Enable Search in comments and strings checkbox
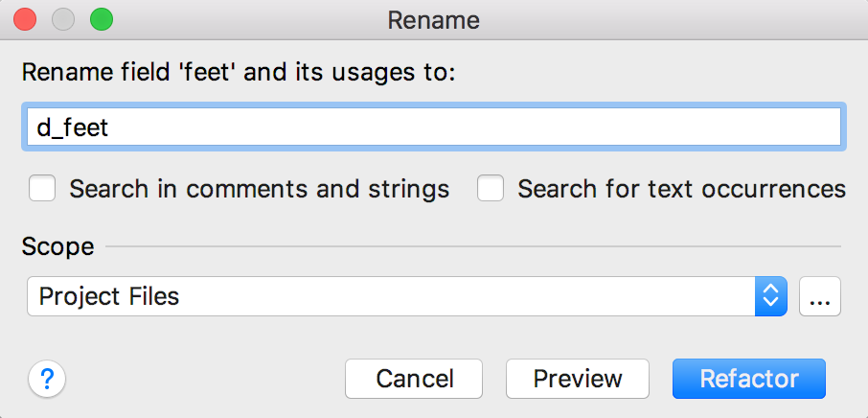Image resolution: width=868 pixels, height=418 pixels. pos(42,188)
